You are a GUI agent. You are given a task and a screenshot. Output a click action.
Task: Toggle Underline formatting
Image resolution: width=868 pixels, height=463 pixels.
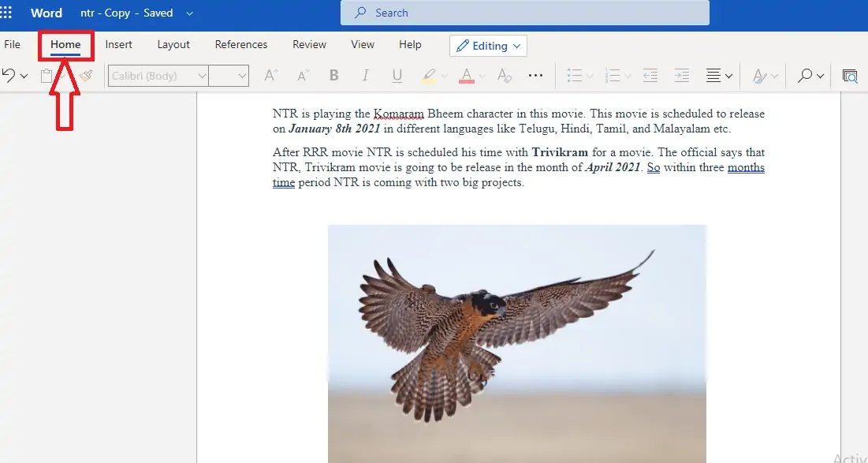[x=397, y=76]
